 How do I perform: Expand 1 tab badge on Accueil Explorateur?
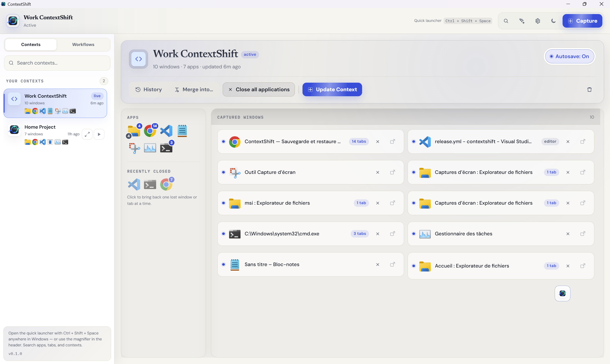[x=551, y=266]
